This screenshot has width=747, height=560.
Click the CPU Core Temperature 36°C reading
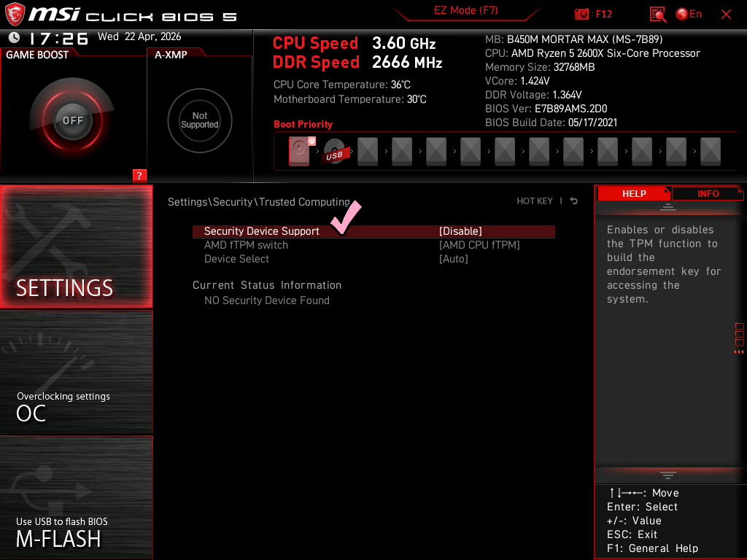point(341,85)
